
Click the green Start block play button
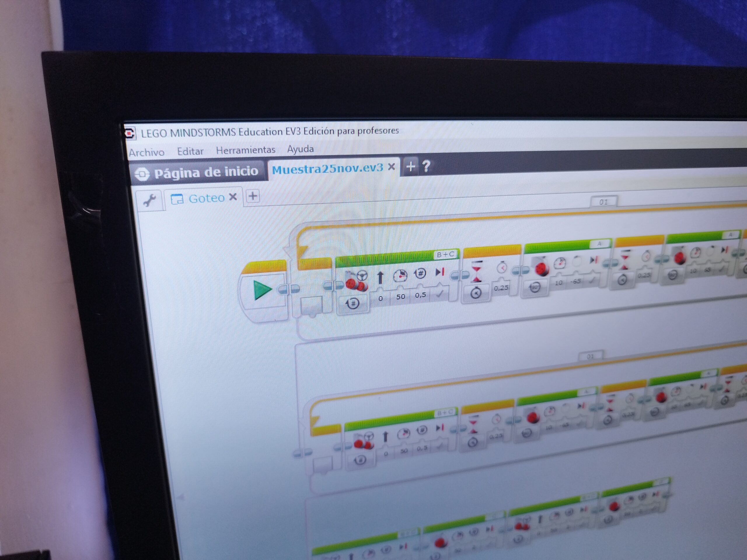[262, 290]
